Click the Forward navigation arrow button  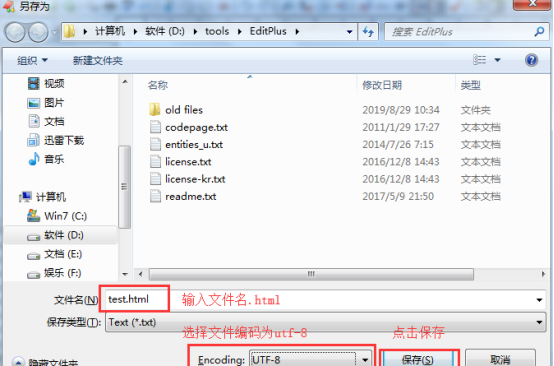pyautogui.click(x=38, y=32)
